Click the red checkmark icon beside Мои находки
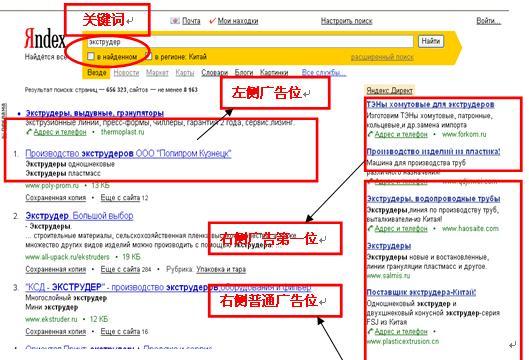The height and width of the screenshot is (360, 529). [x=212, y=21]
